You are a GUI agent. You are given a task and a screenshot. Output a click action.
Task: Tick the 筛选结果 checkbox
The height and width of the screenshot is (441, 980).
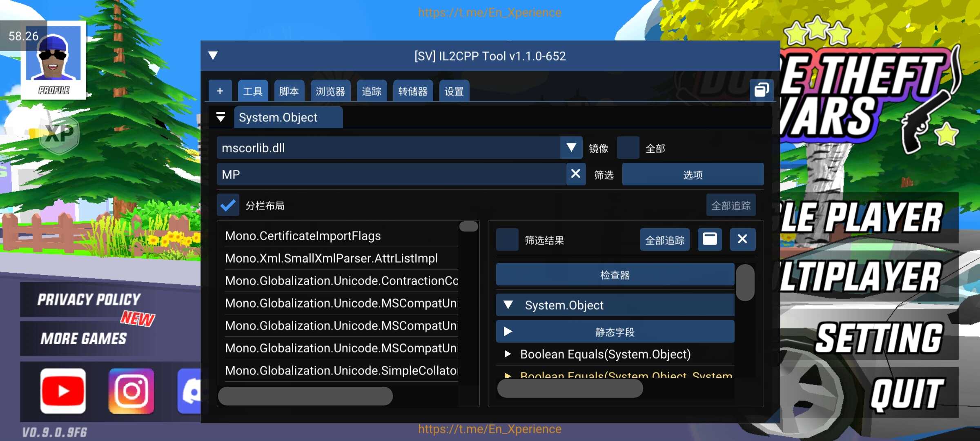tap(507, 240)
